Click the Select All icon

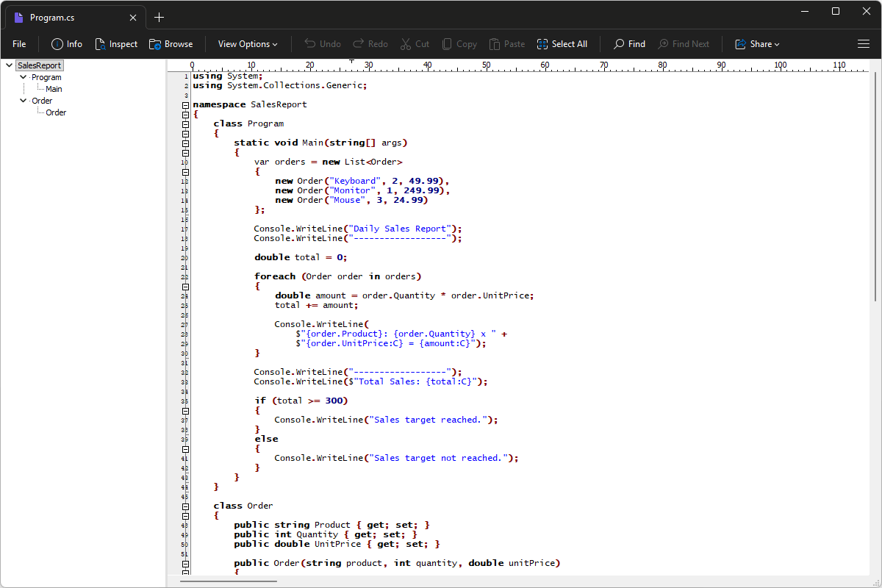[542, 44]
